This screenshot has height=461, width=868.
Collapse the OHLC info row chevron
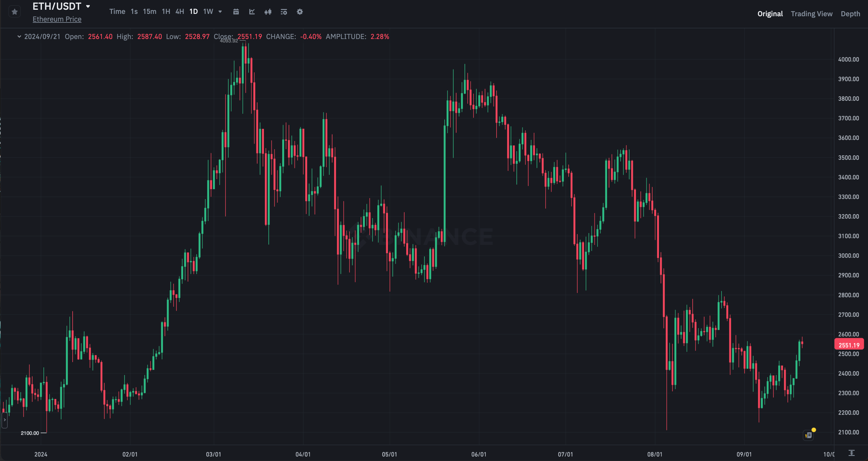click(19, 36)
